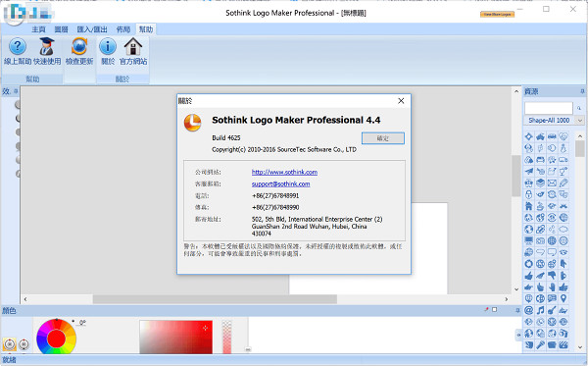The height and width of the screenshot is (366, 588).
Task: Switch to the 主頁 ribbon tab
Action: [38, 29]
